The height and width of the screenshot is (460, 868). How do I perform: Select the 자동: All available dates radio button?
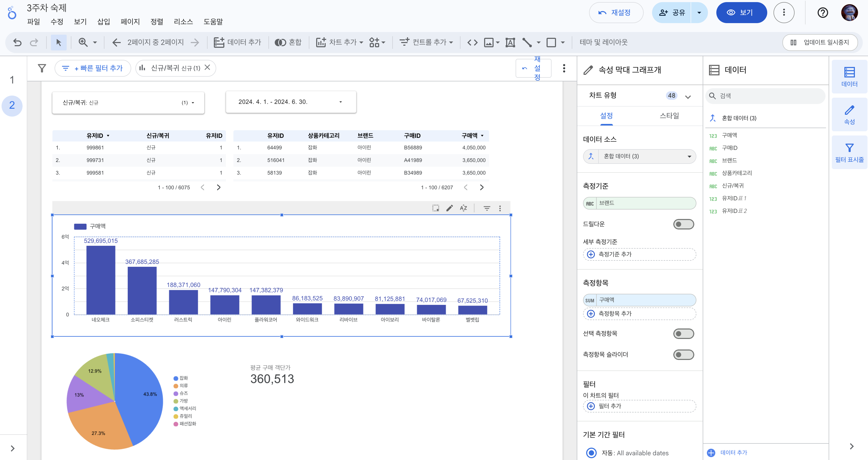coord(591,453)
